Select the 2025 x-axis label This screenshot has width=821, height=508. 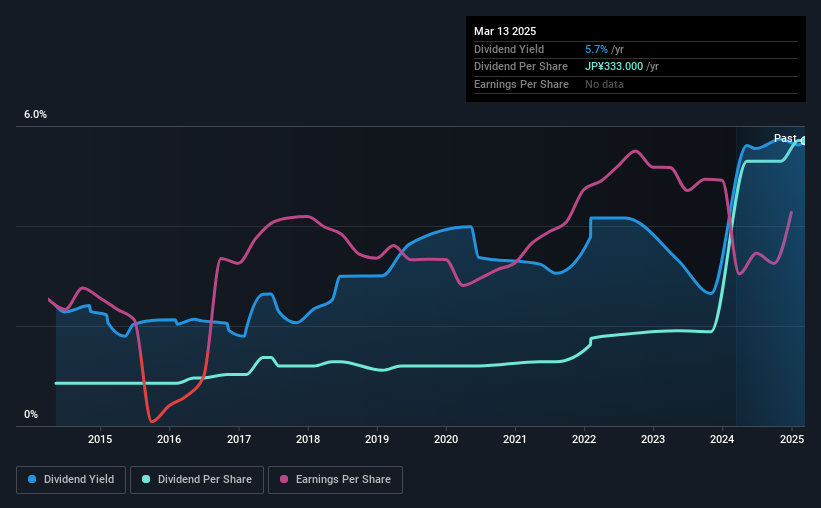(x=792, y=439)
